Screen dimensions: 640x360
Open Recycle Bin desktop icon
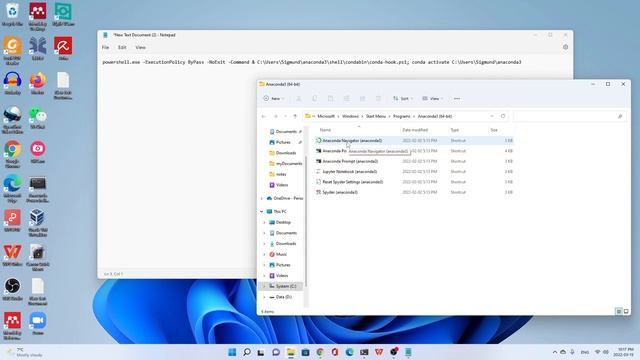coord(12,15)
